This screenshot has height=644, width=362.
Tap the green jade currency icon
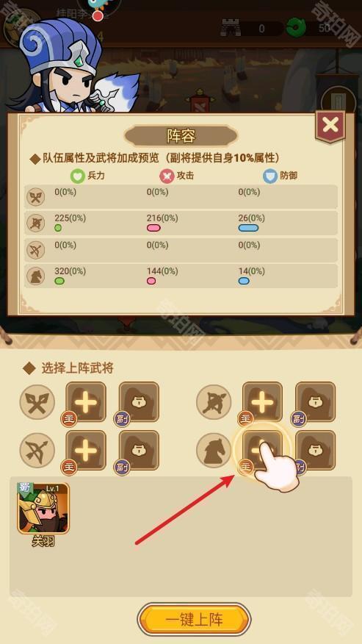tap(294, 28)
